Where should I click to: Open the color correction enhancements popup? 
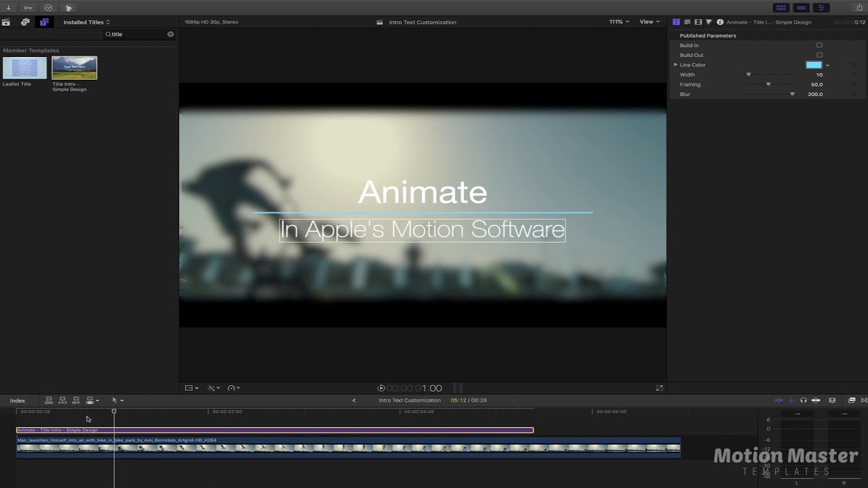point(214,388)
